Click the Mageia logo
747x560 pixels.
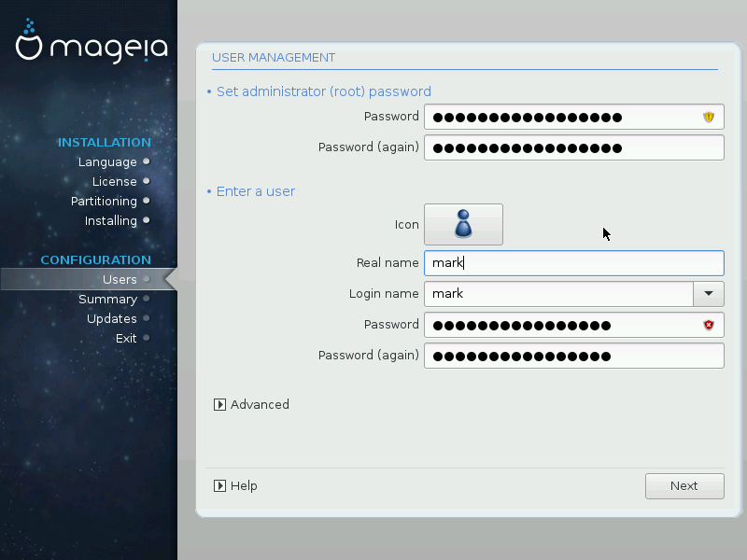click(x=92, y=43)
